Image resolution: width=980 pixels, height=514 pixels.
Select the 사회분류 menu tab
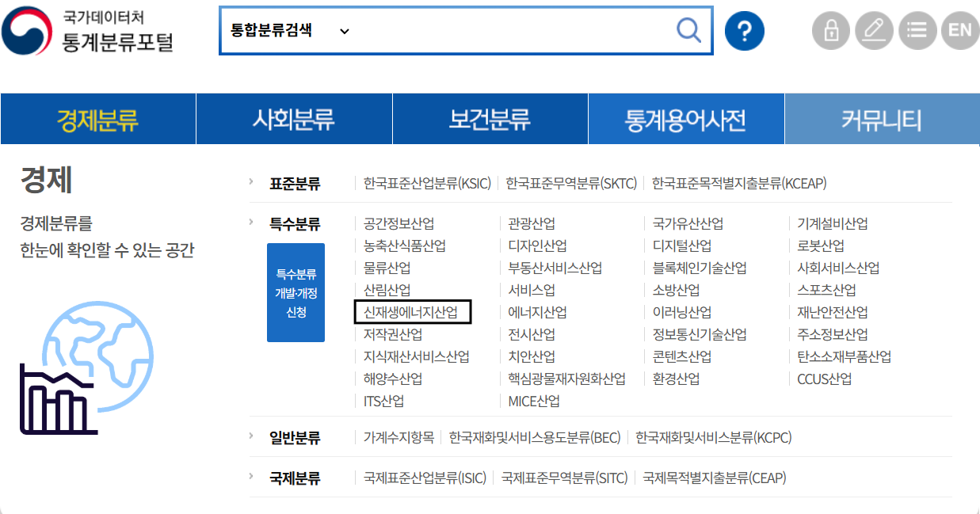tap(293, 120)
